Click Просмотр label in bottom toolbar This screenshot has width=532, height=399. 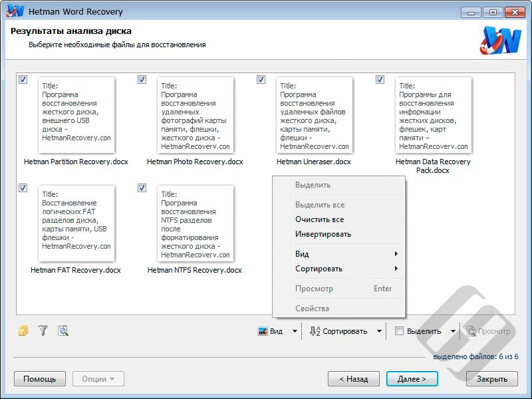494,331
